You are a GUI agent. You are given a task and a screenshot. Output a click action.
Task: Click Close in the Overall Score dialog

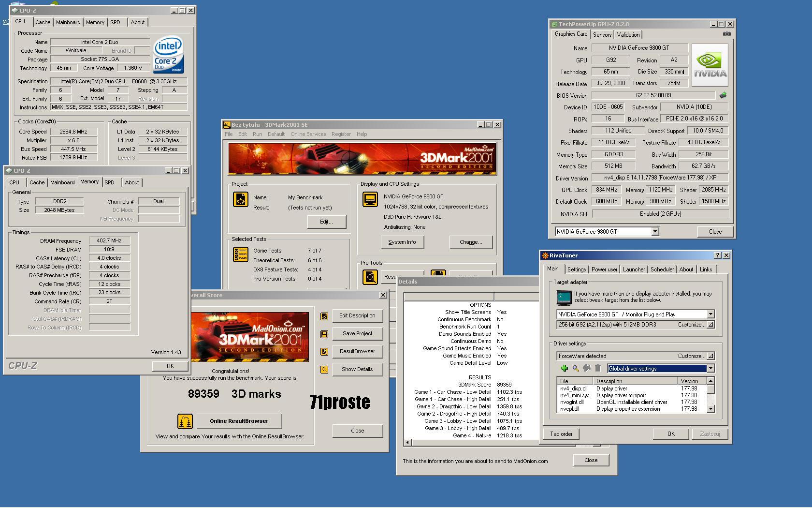pyautogui.click(x=357, y=431)
